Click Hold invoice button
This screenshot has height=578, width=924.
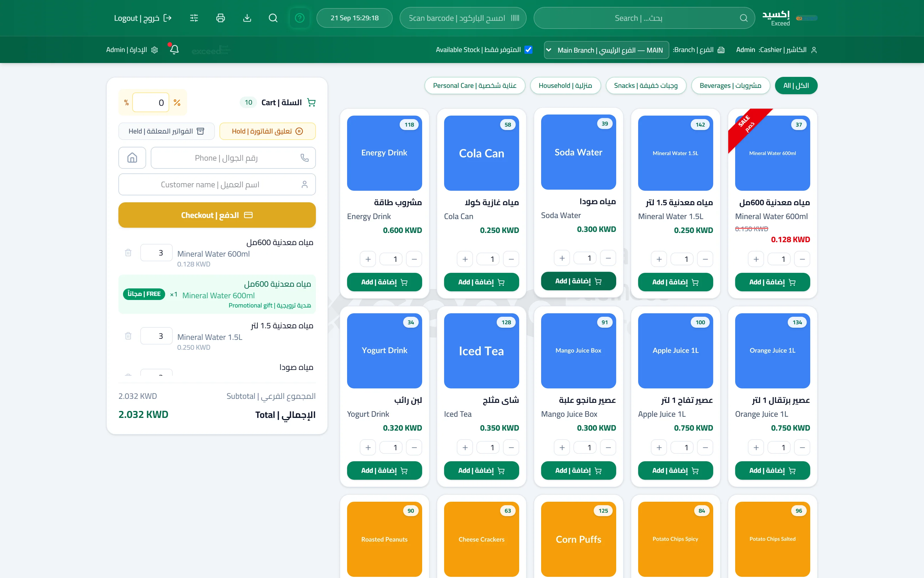pyautogui.click(x=267, y=131)
